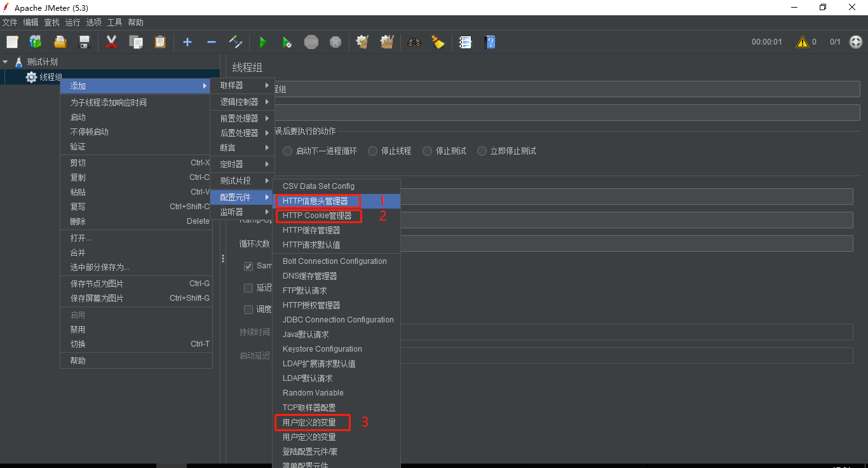
Task: Expand the 取样器 submenu
Action: pos(242,85)
